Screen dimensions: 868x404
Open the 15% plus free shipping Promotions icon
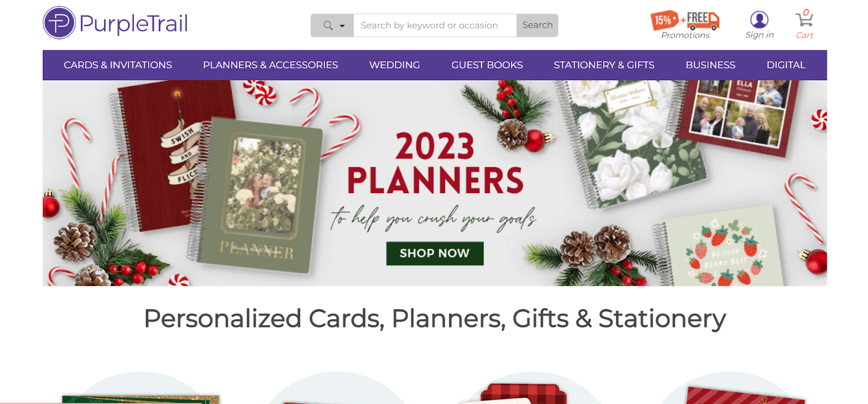click(685, 21)
